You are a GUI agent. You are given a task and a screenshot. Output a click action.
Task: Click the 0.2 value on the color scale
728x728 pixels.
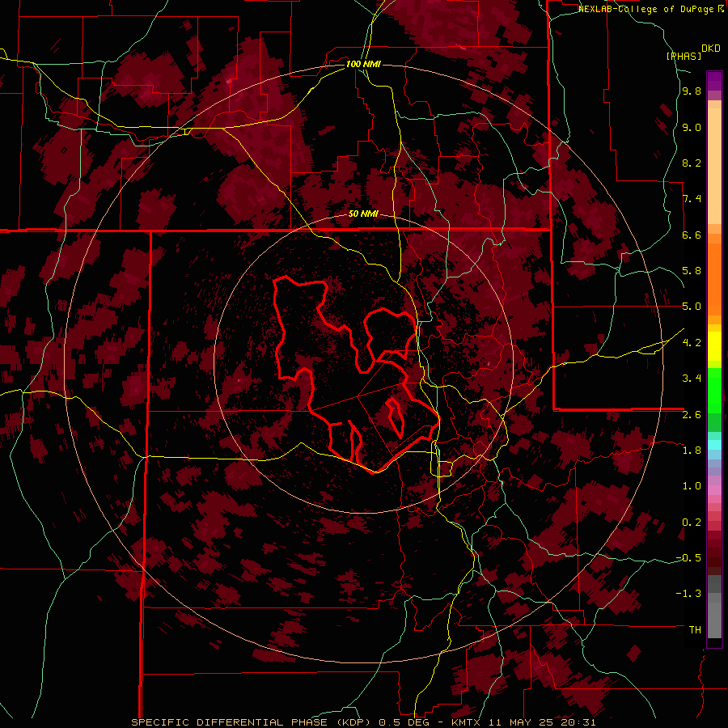point(692,523)
